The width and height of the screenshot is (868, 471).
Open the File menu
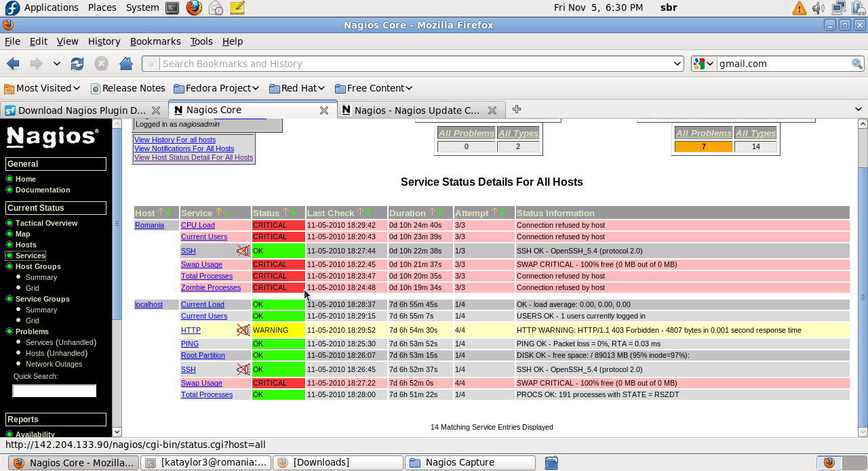click(12, 41)
